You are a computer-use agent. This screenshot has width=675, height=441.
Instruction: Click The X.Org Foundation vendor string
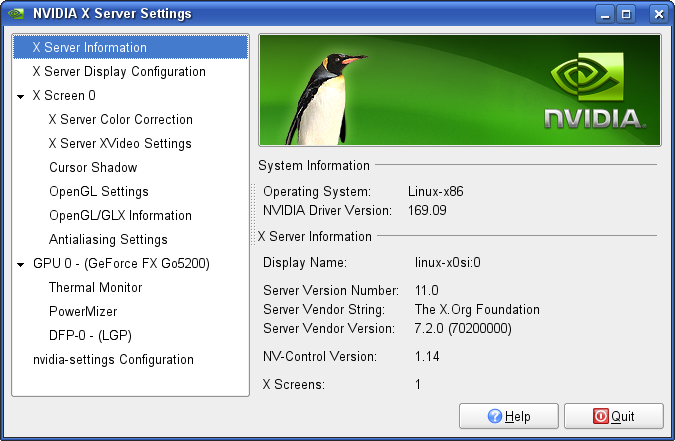coord(477,309)
